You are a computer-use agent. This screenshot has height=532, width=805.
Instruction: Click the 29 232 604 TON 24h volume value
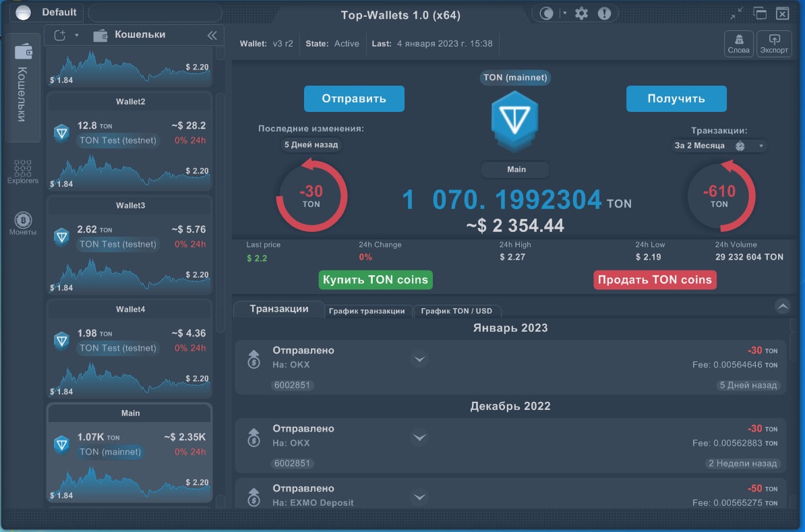(749, 257)
